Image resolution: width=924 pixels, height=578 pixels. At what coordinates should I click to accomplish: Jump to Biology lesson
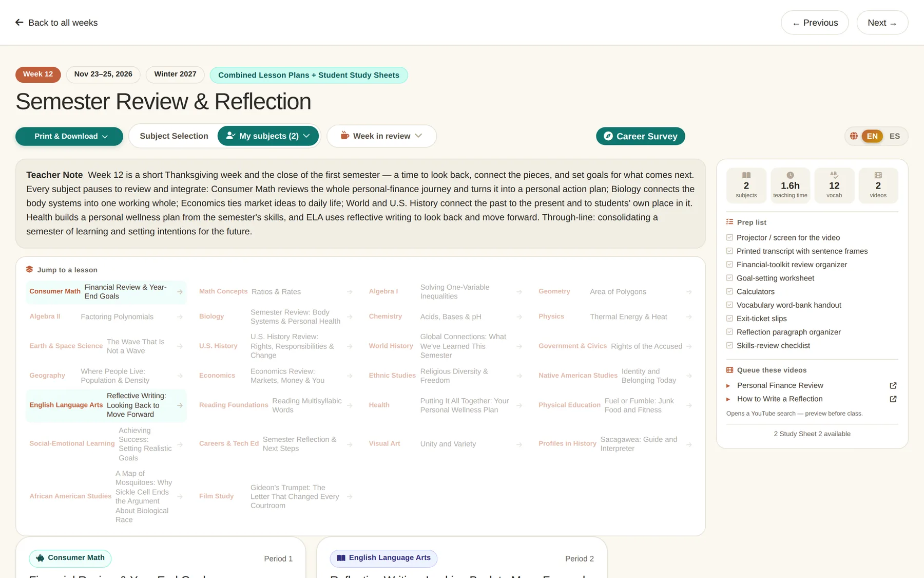(276, 317)
